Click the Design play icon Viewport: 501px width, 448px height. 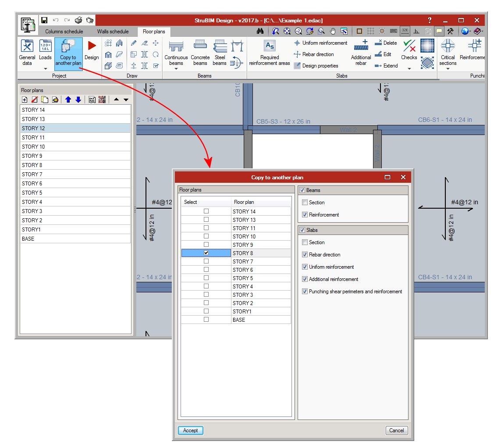92,46
